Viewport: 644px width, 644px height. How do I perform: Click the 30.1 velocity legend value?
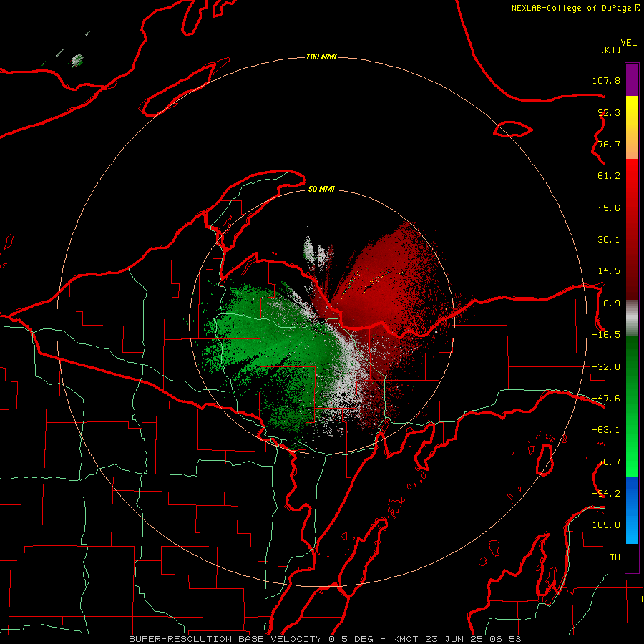click(x=609, y=240)
